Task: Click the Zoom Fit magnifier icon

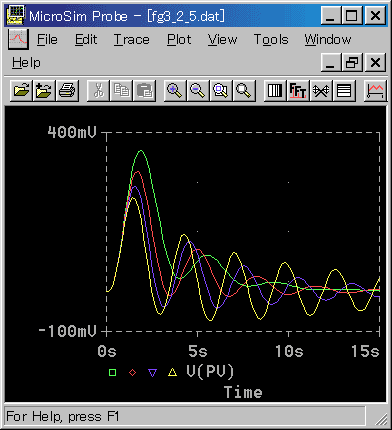Action: coord(244,90)
